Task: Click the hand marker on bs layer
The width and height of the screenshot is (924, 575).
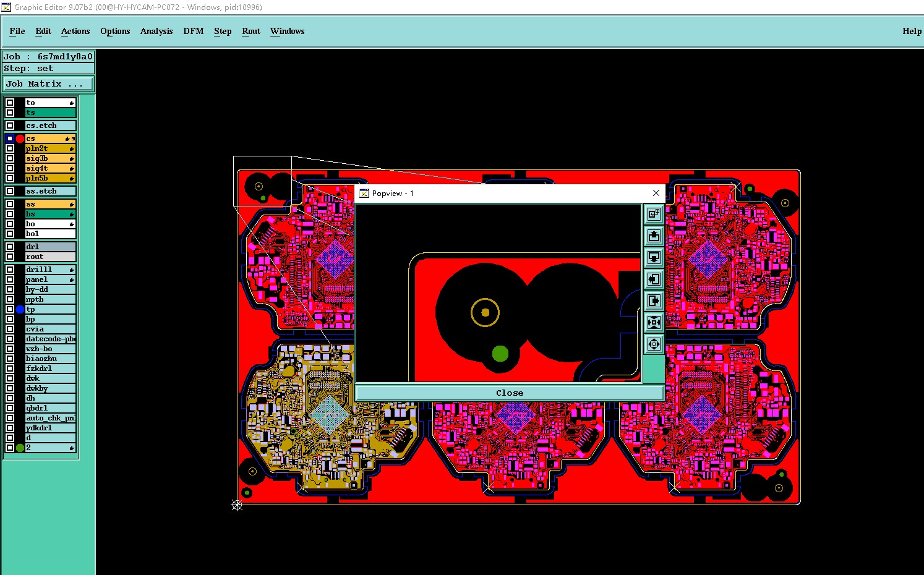Action: 72,214
